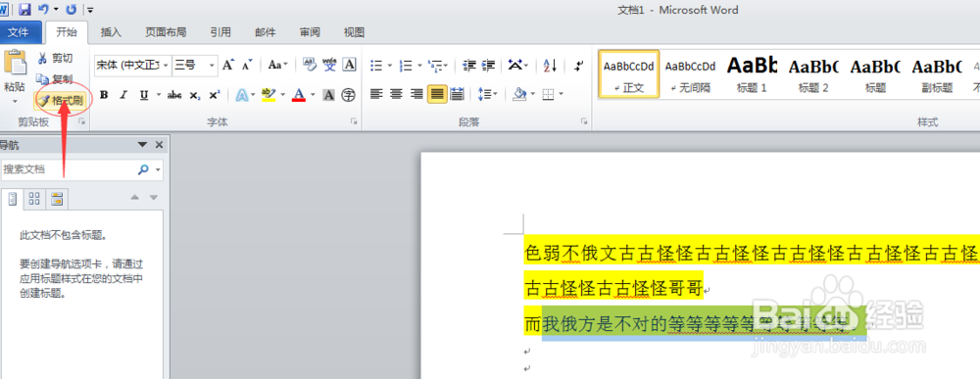Click the Line Spacing icon
This screenshot has width=980, height=379.
[485, 94]
